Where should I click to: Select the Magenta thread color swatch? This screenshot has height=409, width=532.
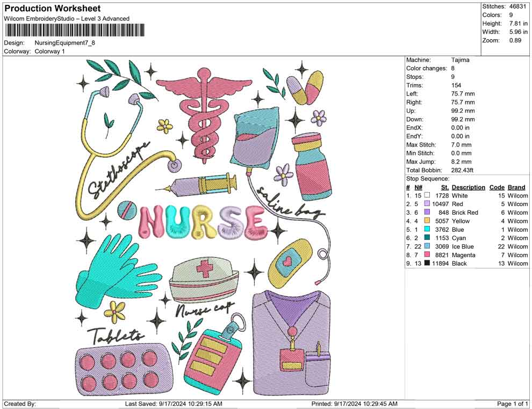point(427,255)
